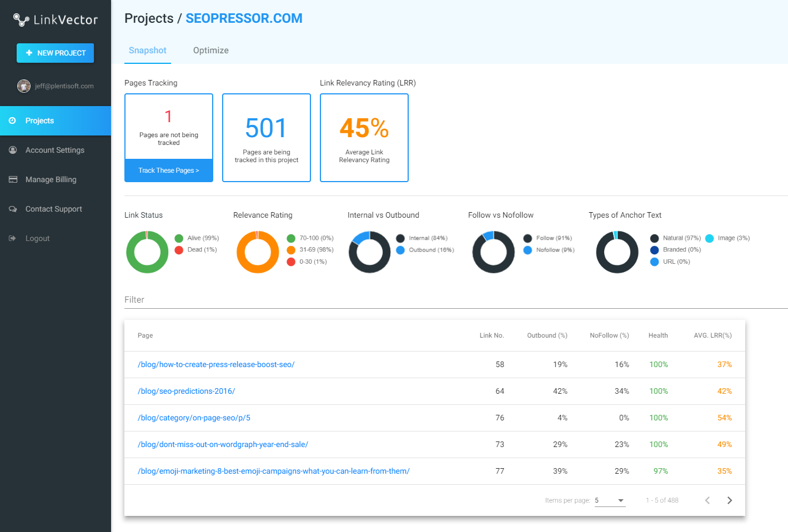Click the 1 - 5 of 488 pagination text
Screen dimensions: 788x532
(662, 500)
